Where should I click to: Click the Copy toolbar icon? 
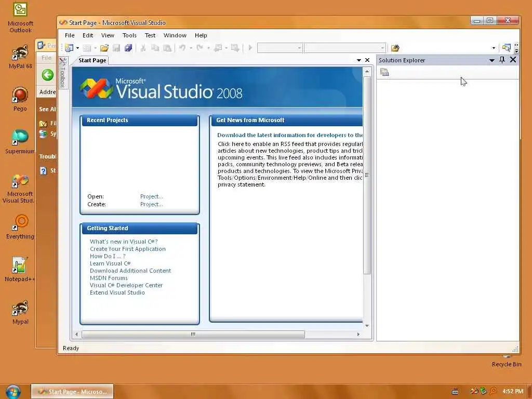point(155,48)
